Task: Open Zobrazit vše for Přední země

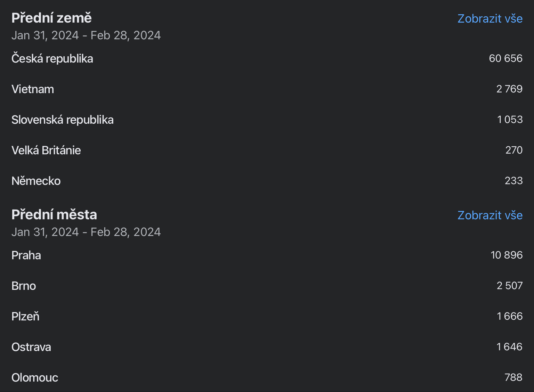Action: [x=490, y=18]
